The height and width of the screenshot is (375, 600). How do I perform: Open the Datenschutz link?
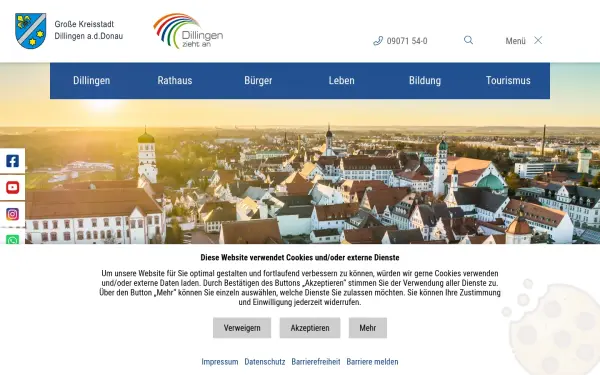(265, 362)
